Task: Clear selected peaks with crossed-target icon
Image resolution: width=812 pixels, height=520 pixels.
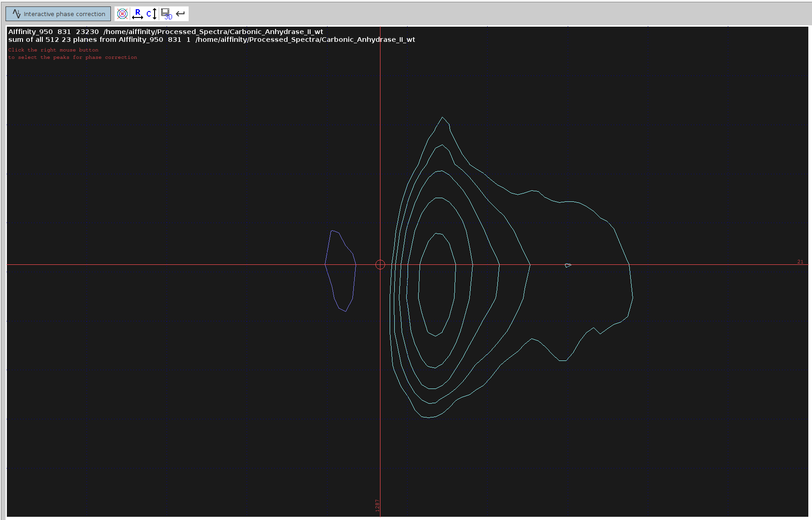Action: pyautogui.click(x=122, y=14)
